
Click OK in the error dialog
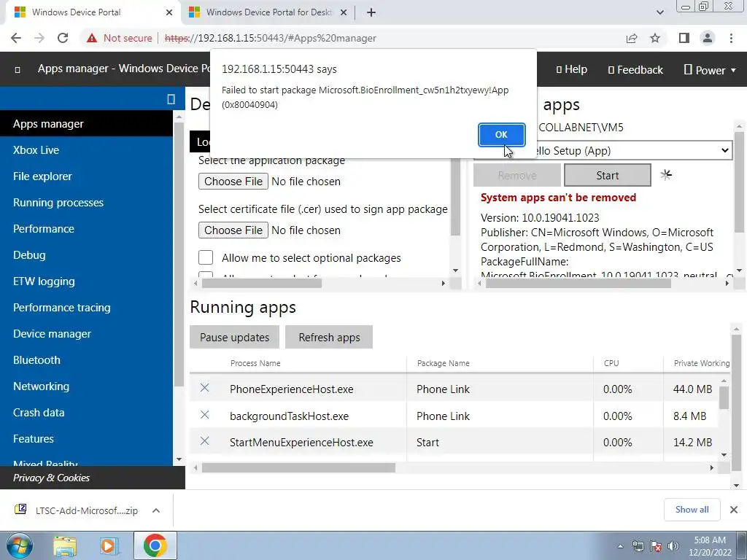coord(501,135)
